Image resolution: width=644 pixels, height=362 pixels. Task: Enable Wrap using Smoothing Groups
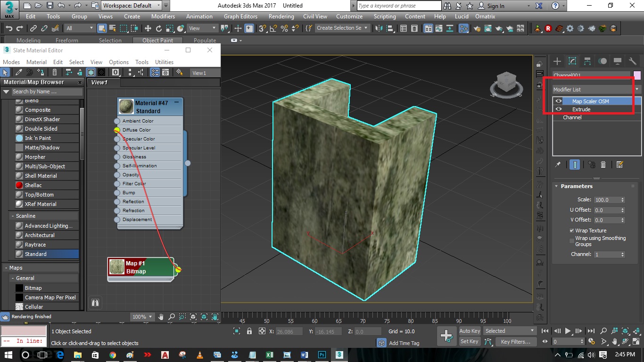coord(572,240)
